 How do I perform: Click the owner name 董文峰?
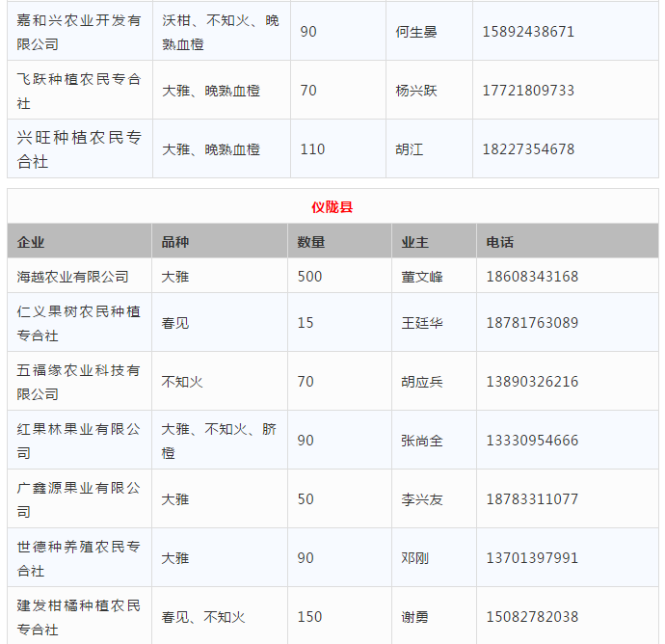(x=422, y=277)
